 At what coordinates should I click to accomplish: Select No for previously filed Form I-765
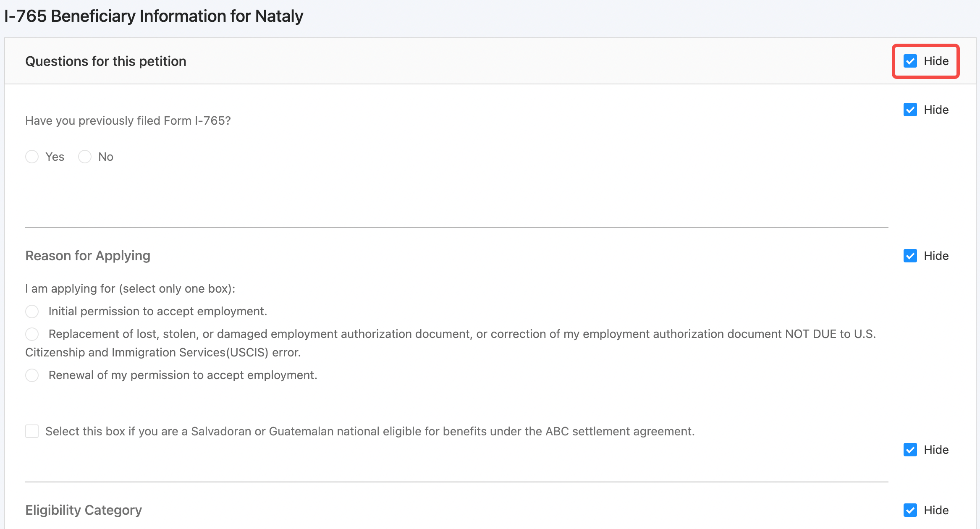point(85,157)
